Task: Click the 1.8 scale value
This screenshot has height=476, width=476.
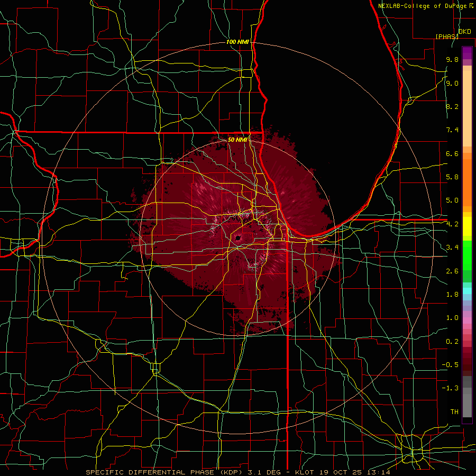Action: pyautogui.click(x=452, y=295)
